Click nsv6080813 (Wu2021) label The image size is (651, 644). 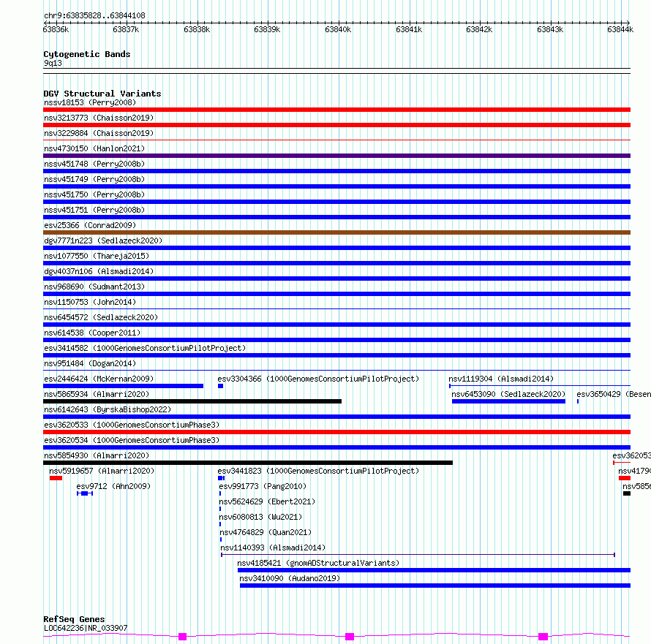pyautogui.click(x=260, y=517)
